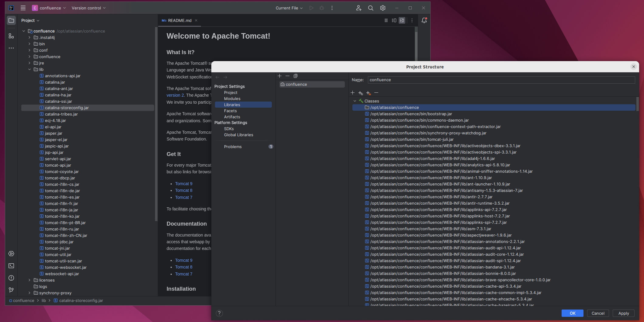Open the confluence project dropdown

pyautogui.click(x=49, y=8)
